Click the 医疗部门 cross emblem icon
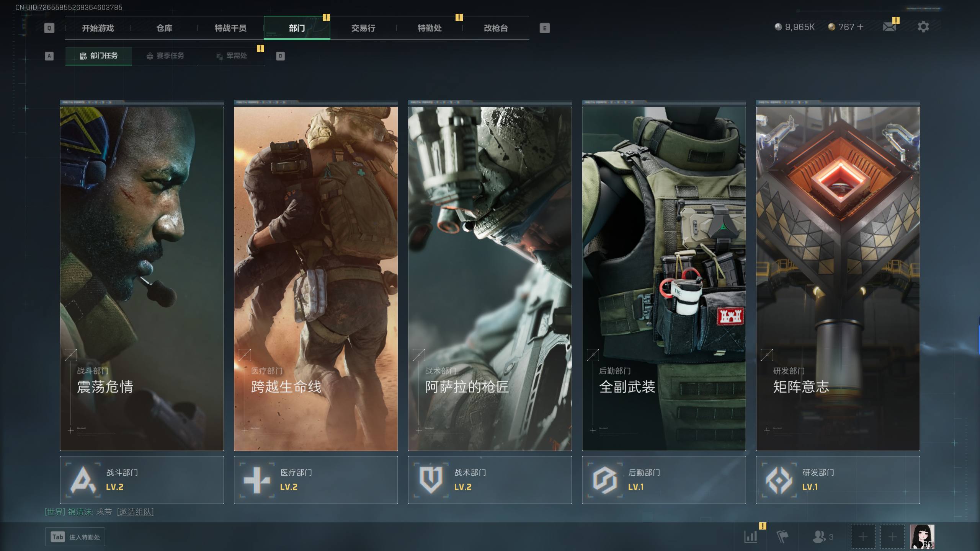 coord(257,480)
